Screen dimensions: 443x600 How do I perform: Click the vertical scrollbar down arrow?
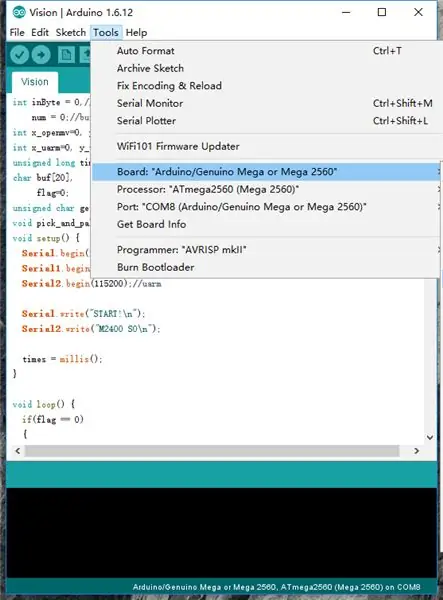[430, 437]
